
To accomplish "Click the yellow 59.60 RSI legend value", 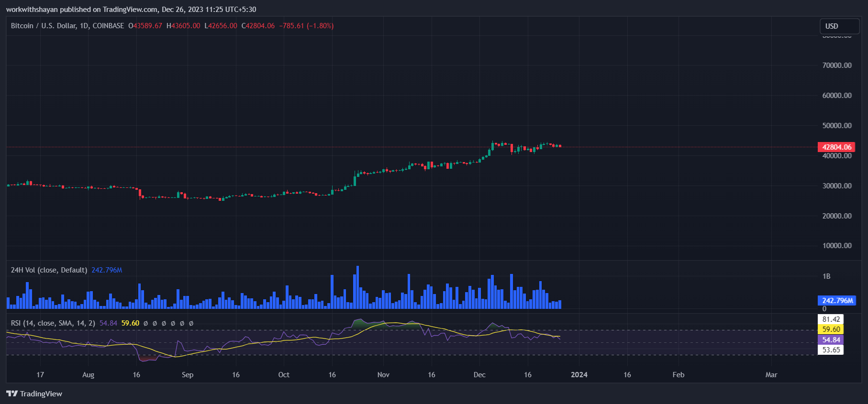I will [130, 323].
